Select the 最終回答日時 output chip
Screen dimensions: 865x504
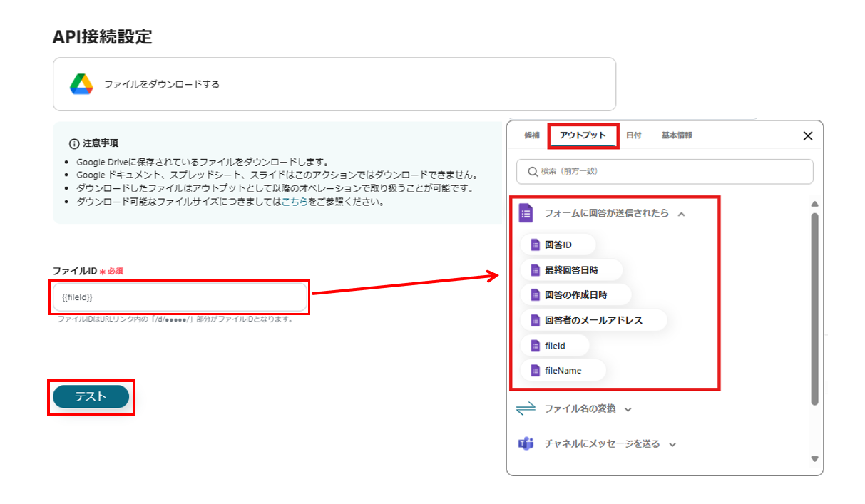(x=571, y=270)
